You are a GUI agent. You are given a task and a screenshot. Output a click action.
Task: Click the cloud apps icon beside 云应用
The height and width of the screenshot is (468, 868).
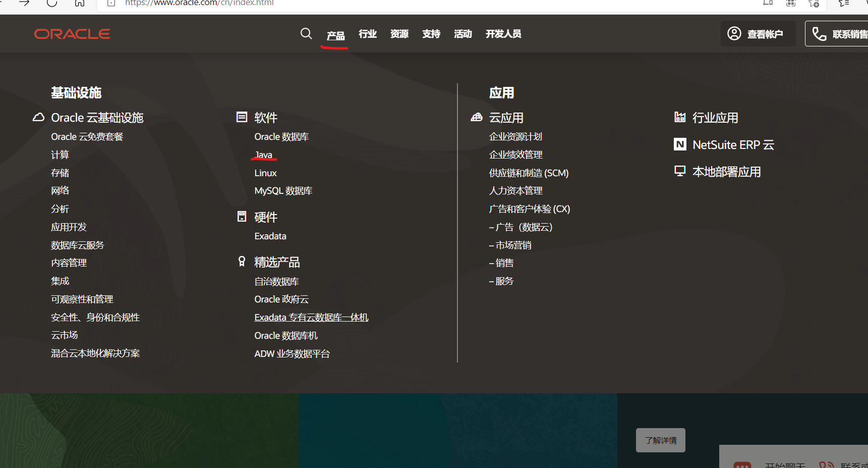point(477,117)
